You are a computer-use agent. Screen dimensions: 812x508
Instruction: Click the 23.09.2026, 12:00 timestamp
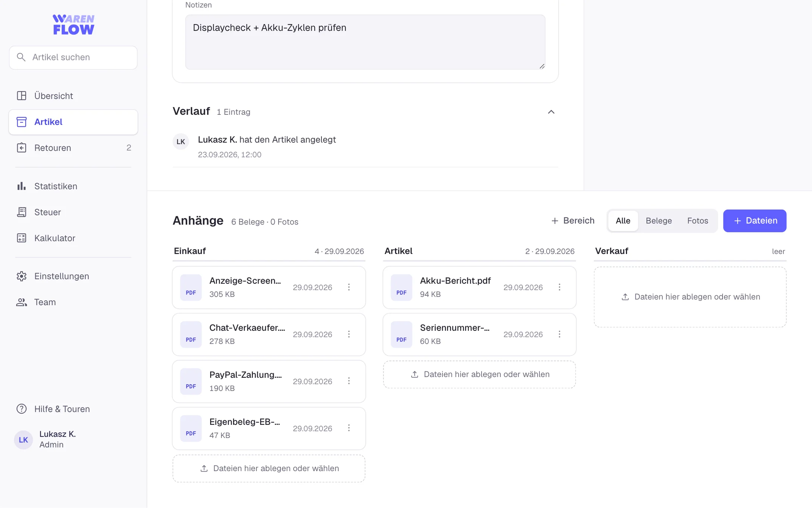click(230, 155)
